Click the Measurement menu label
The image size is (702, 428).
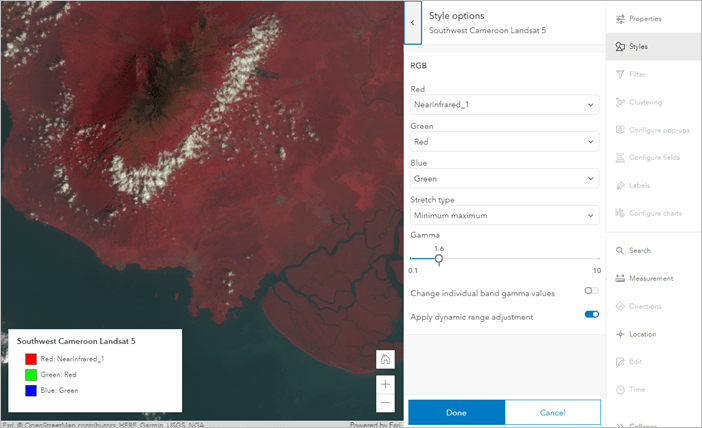[x=651, y=278]
